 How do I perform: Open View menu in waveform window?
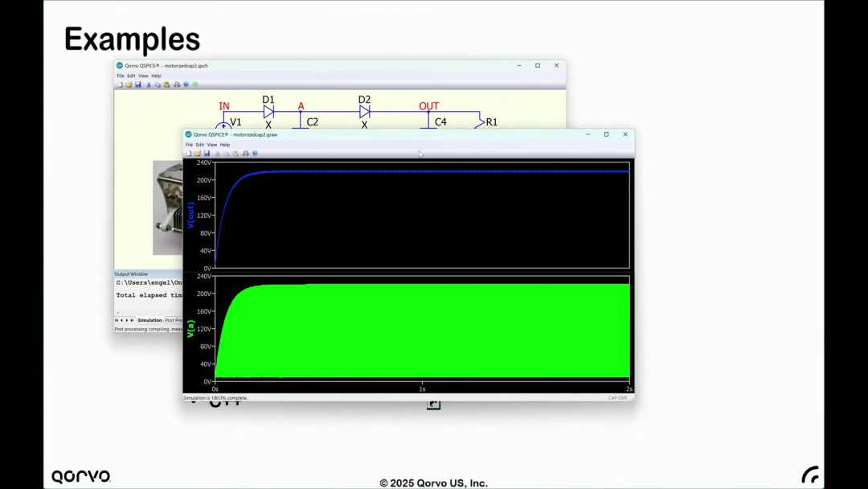[212, 145]
